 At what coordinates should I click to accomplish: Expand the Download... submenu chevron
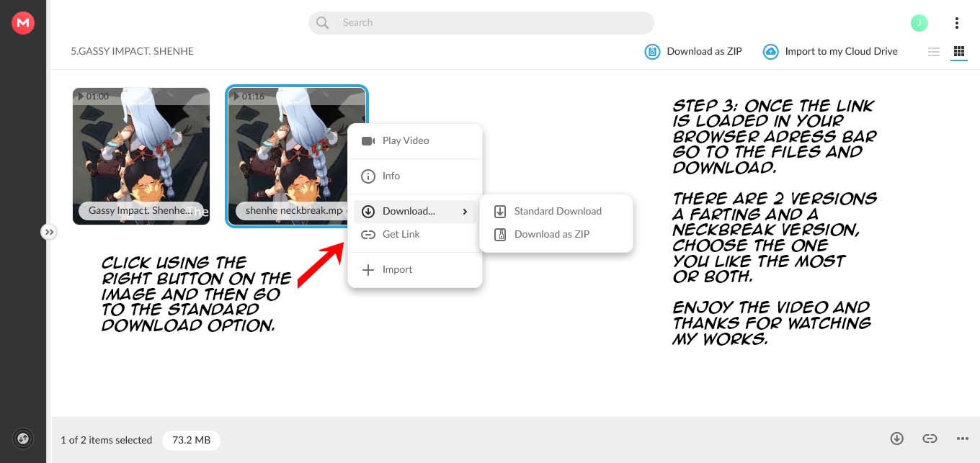(465, 211)
